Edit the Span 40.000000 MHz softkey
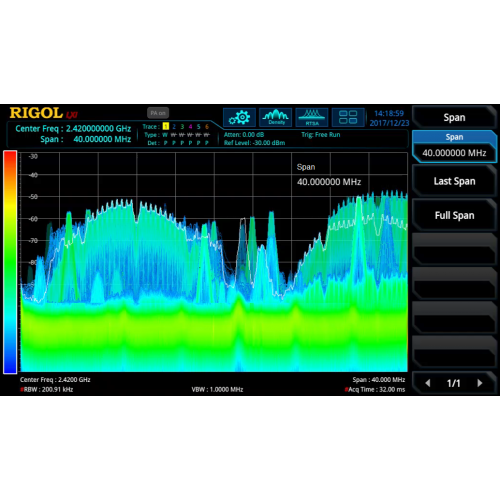This screenshot has height=500, width=500. 454,146
